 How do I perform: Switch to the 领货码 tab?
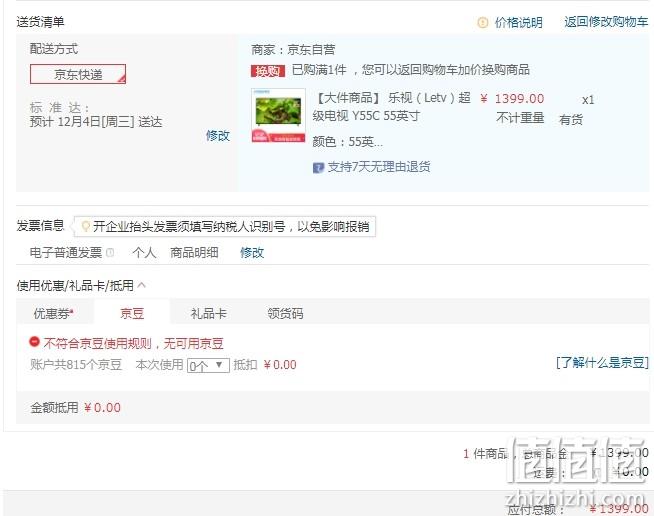(285, 313)
